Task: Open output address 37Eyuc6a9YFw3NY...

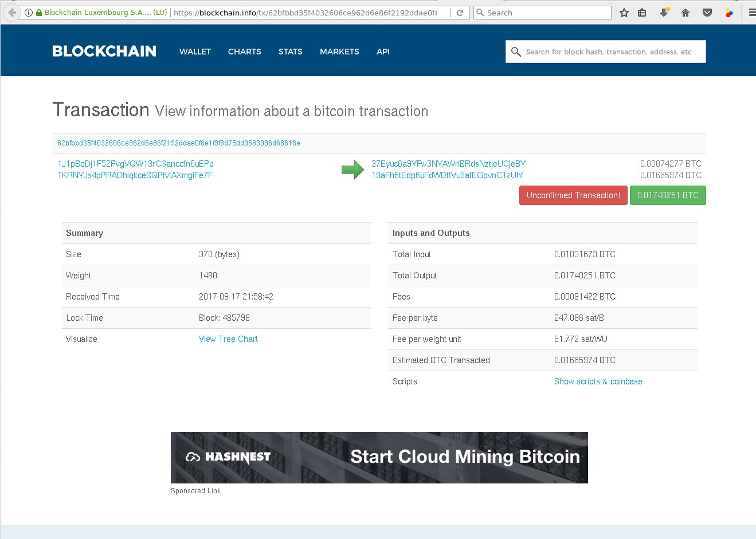Action: 448,164
